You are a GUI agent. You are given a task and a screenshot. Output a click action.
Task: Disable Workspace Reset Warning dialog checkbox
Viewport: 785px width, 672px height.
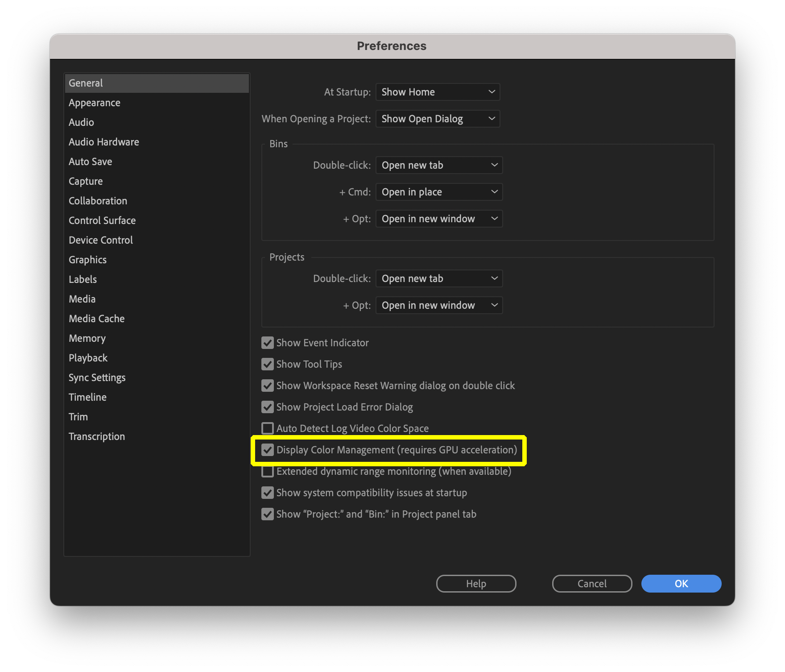pos(268,386)
